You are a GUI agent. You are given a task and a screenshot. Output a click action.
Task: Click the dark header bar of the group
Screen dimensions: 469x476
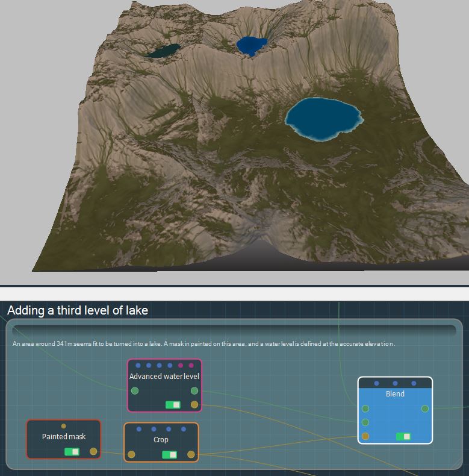(x=234, y=330)
